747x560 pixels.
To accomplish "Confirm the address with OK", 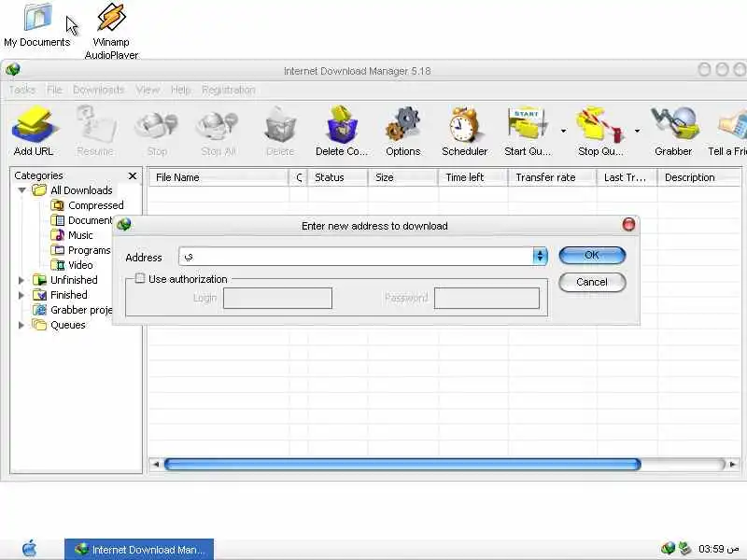I will (x=592, y=255).
